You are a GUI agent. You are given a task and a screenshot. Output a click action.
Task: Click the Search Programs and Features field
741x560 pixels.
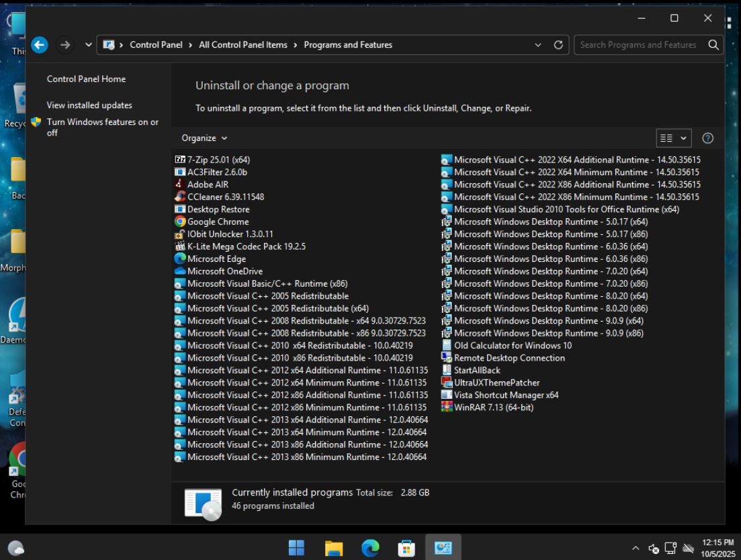tap(638, 45)
